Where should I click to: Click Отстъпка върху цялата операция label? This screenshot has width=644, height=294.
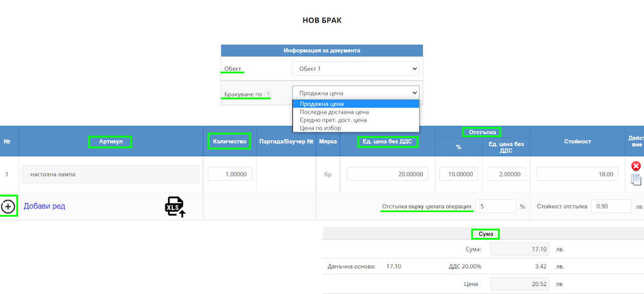pos(427,207)
